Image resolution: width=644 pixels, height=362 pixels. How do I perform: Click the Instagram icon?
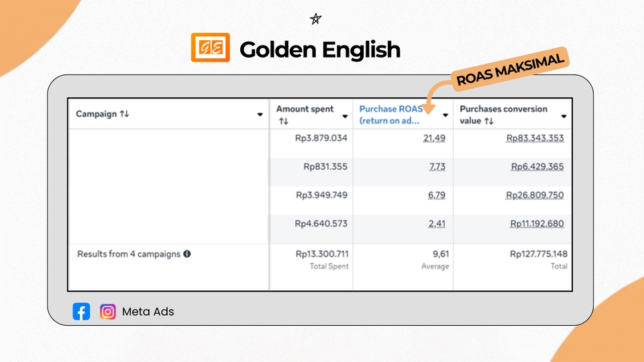pos(107,312)
